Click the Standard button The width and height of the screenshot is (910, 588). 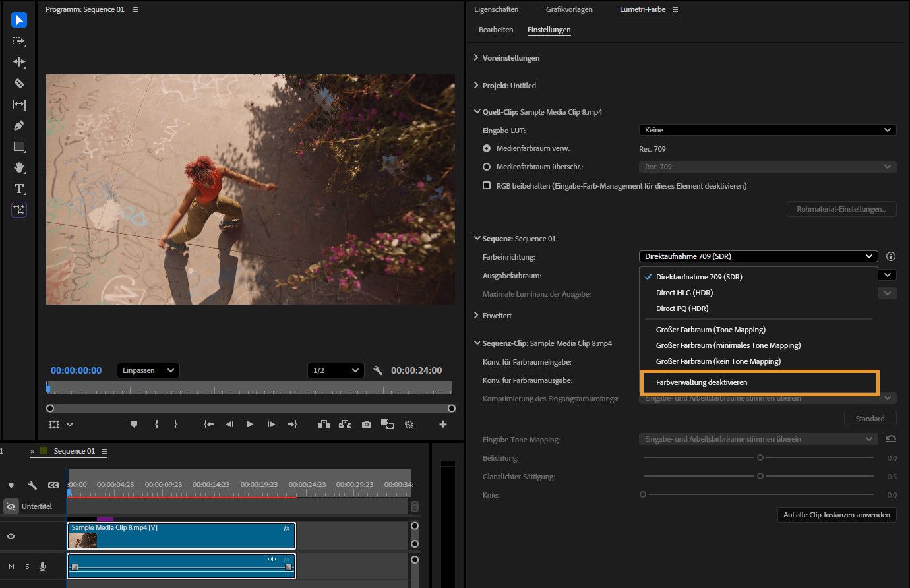870,419
